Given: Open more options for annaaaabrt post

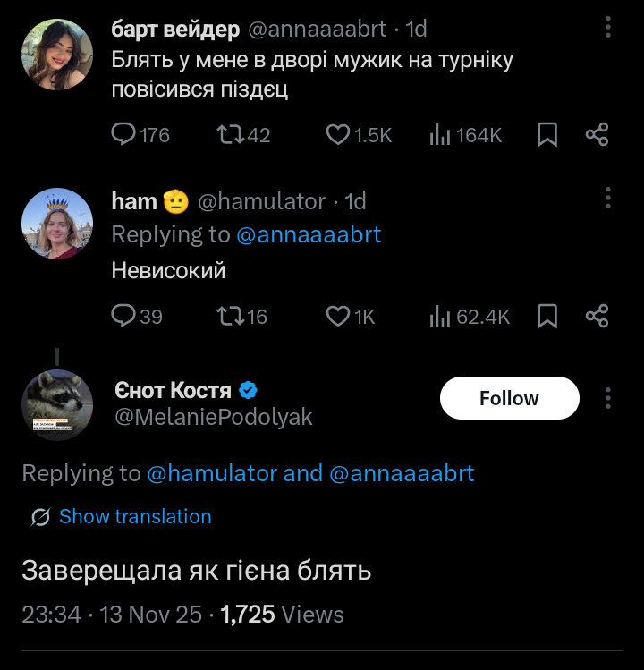Looking at the screenshot, I should (608, 28).
